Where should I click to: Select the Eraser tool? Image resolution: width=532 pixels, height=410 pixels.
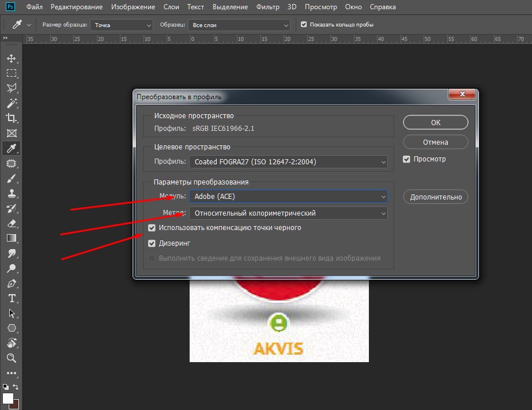coord(11,223)
